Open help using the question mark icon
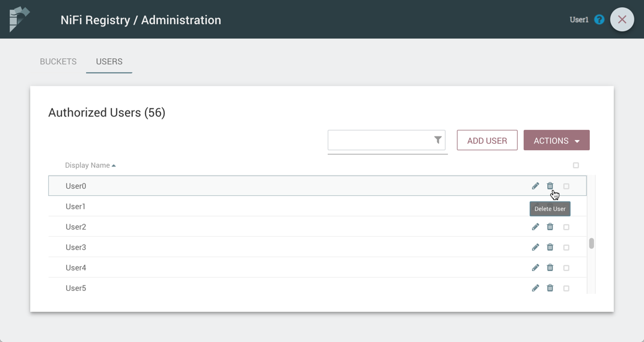 pyautogui.click(x=599, y=20)
